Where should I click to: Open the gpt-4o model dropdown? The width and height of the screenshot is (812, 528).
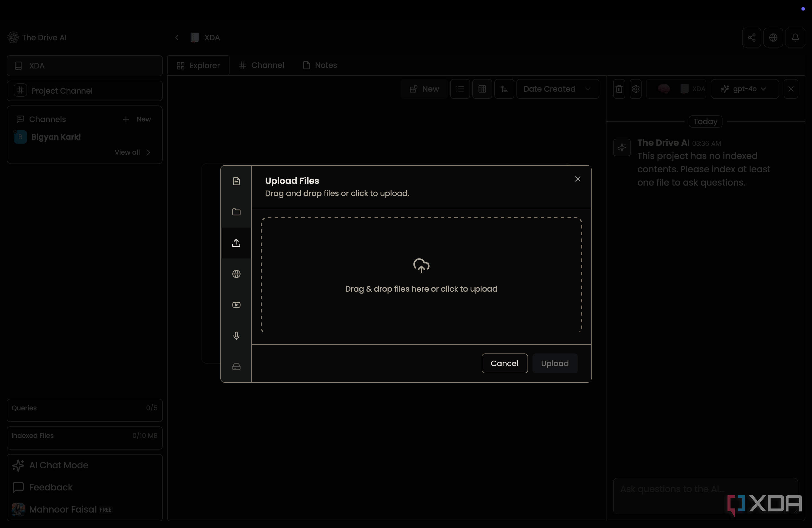coord(745,89)
